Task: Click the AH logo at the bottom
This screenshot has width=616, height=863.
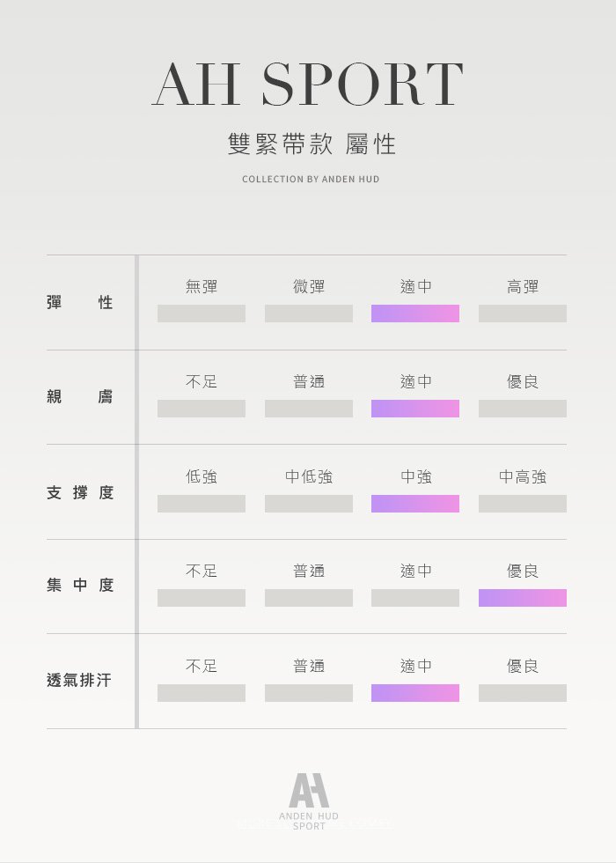Action: pos(308,790)
